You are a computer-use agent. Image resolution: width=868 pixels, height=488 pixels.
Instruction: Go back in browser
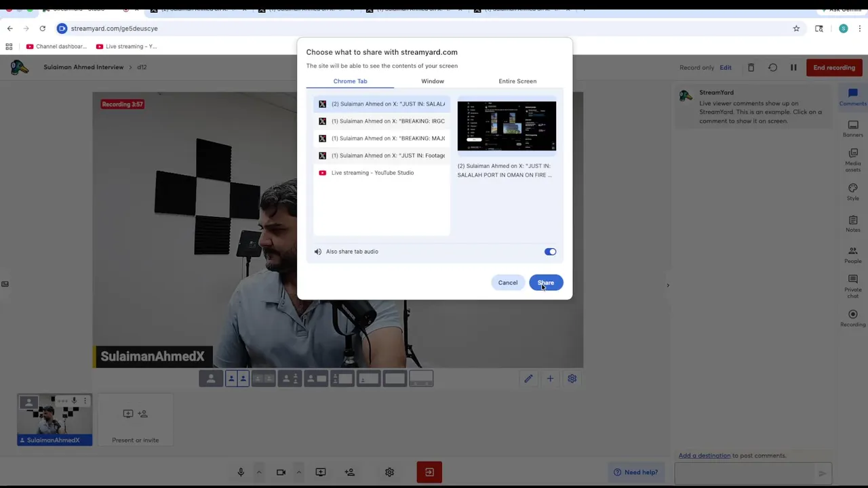point(9,28)
